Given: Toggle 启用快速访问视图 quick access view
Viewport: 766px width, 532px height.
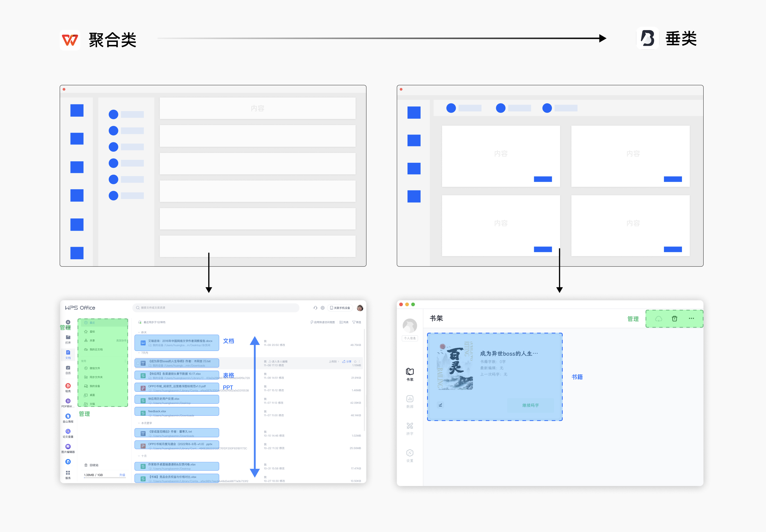Looking at the screenshot, I should pyautogui.click(x=323, y=322).
